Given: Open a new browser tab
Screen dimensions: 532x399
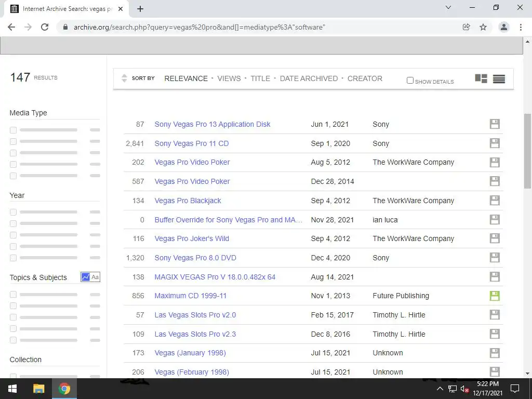Looking at the screenshot, I should pos(140,9).
